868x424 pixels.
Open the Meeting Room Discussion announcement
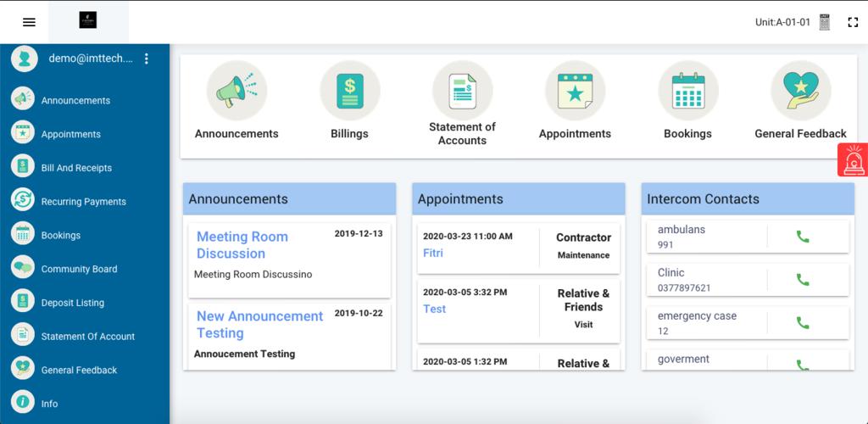coord(242,245)
